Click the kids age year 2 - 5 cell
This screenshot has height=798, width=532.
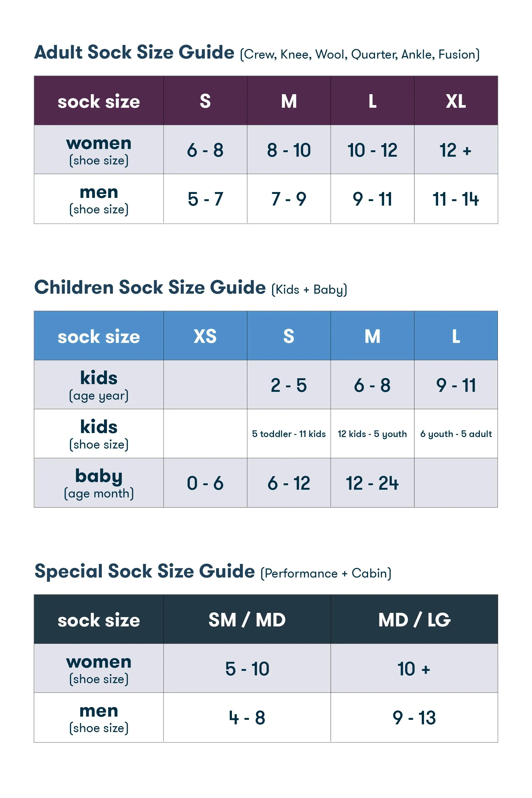(x=289, y=385)
